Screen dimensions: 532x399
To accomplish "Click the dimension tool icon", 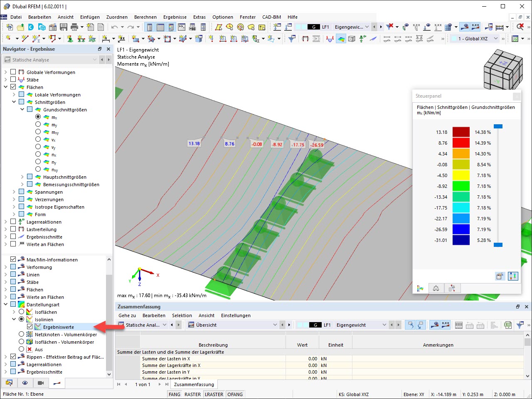I will (105, 39).
